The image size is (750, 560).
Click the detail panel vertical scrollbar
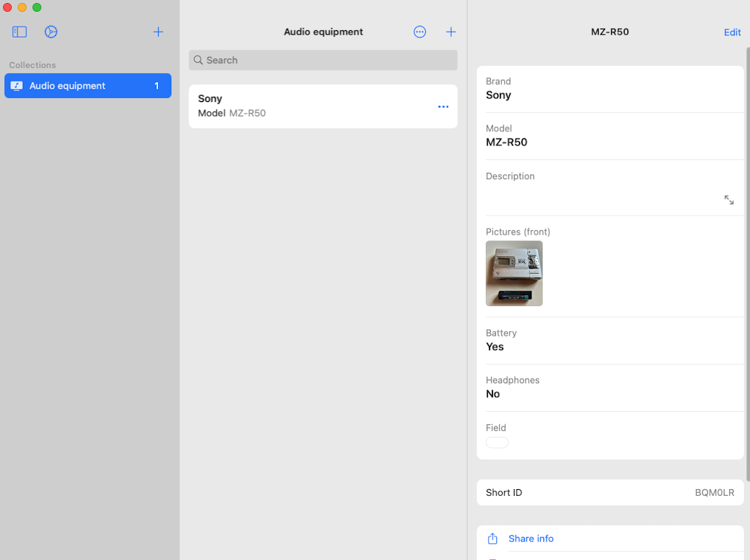tap(748, 264)
